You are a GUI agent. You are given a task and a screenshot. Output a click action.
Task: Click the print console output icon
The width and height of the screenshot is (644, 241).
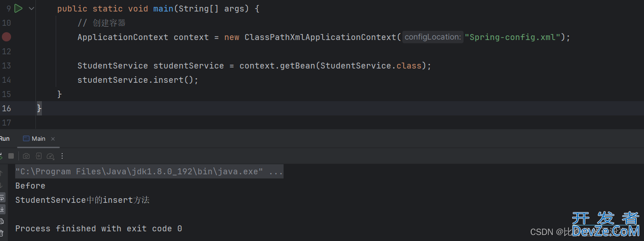[2, 221]
